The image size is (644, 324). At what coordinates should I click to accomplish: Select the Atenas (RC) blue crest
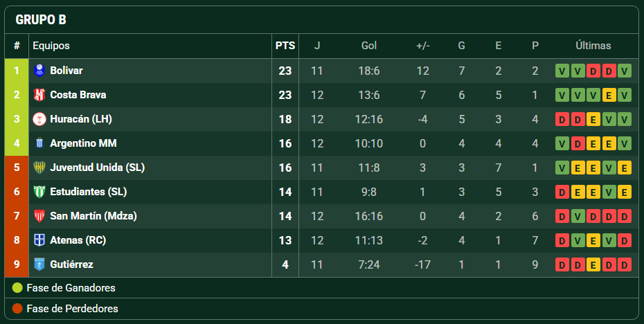(39, 240)
